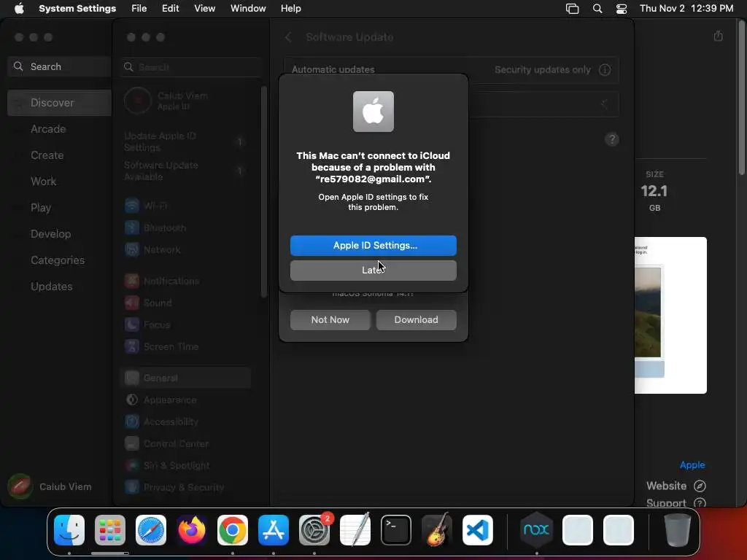Open Screen Time settings icon
This screenshot has width=747, height=560.
pos(132,346)
